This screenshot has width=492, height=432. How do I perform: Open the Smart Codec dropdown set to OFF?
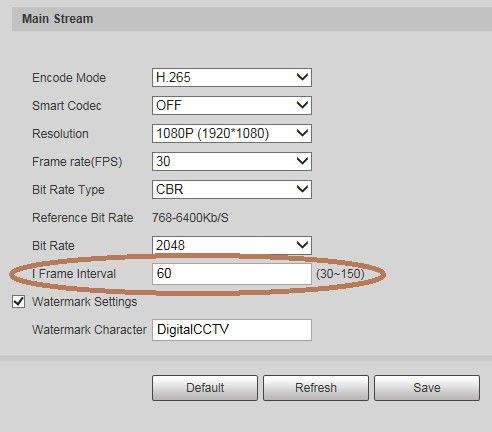pos(232,106)
